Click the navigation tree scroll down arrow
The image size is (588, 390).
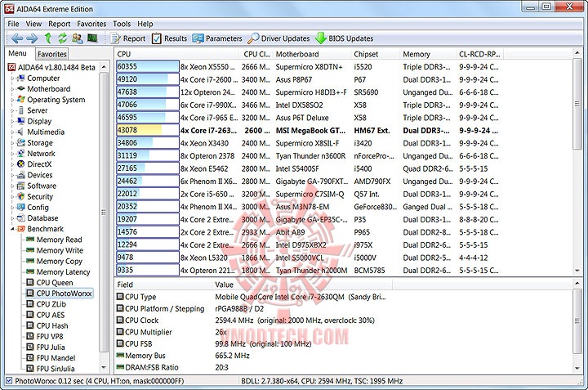tap(104, 368)
